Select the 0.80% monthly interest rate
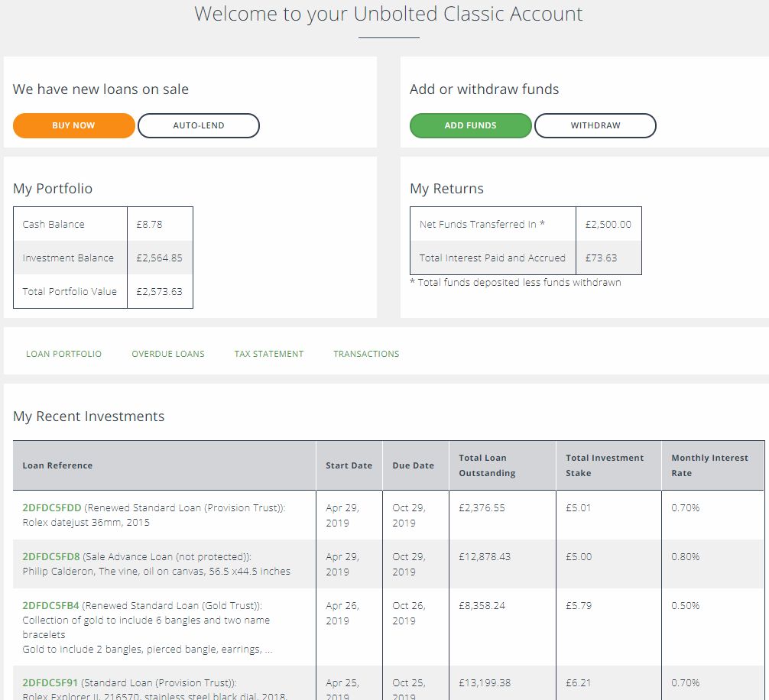 [x=686, y=557]
